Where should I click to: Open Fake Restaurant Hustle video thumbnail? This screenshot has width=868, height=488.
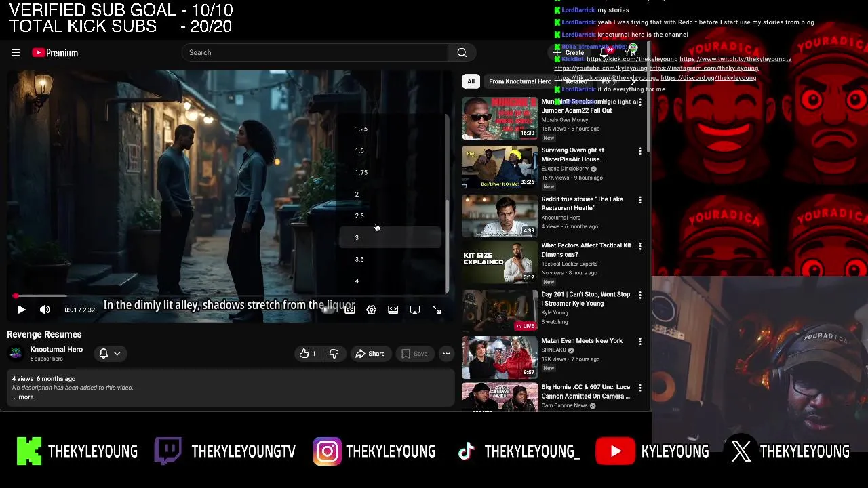point(500,216)
